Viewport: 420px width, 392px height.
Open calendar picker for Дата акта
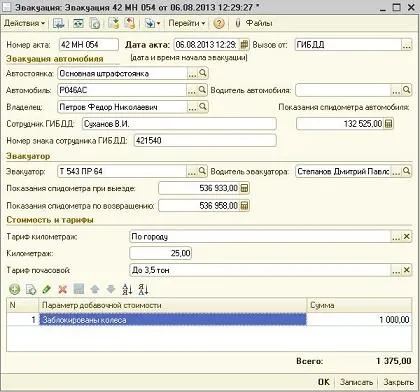tap(244, 45)
